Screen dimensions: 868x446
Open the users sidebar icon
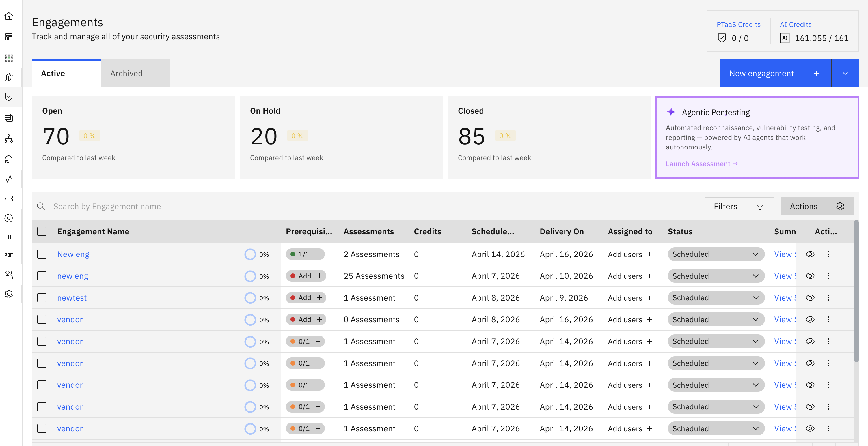coord(9,275)
